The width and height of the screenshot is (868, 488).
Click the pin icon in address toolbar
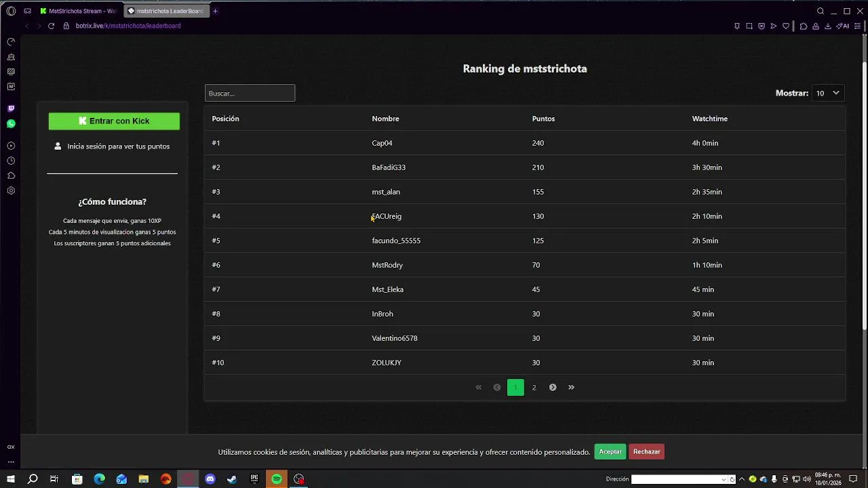coord(737,26)
